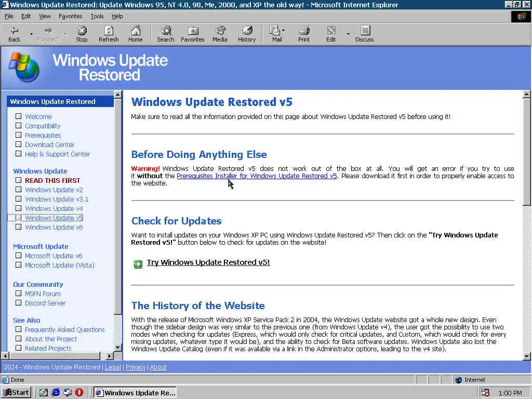Open the Help menu
532x399 pixels.
(117, 16)
